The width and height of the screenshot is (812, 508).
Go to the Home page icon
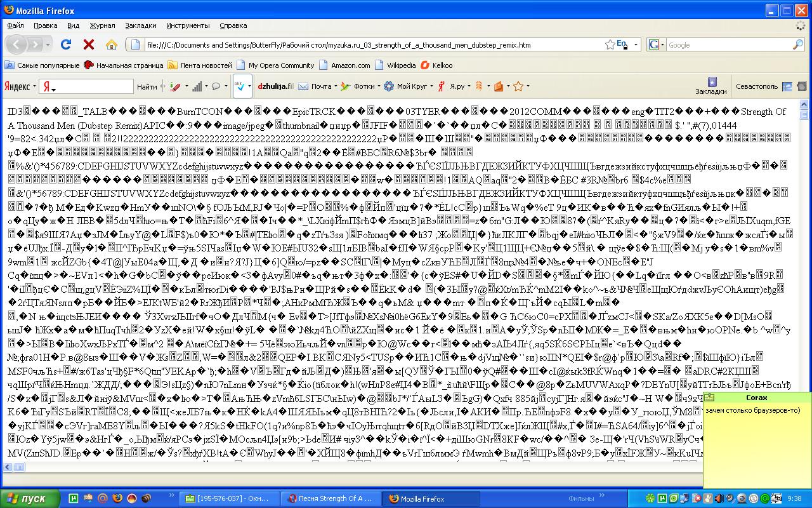pos(112,44)
